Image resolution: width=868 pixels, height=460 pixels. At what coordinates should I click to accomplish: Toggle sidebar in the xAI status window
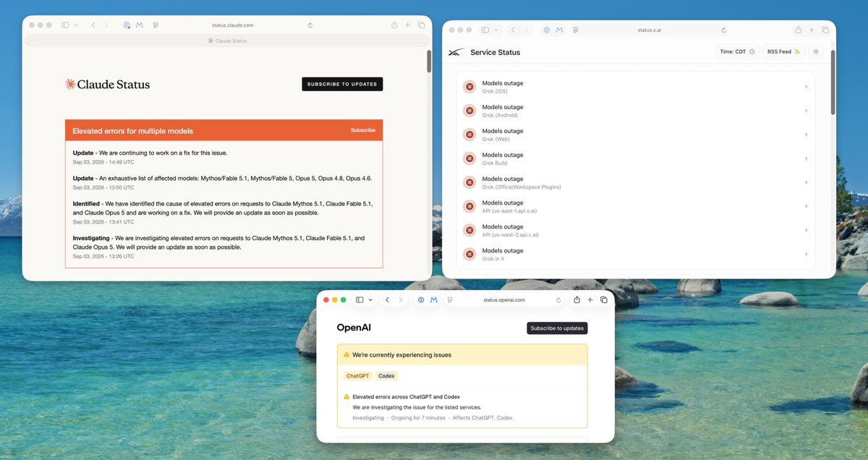485,30
